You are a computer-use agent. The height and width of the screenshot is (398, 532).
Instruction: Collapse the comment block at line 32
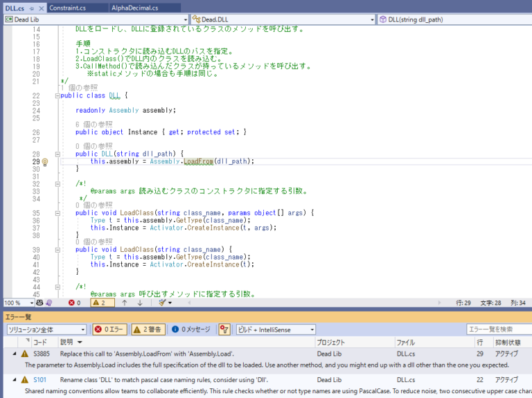pos(57,184)
